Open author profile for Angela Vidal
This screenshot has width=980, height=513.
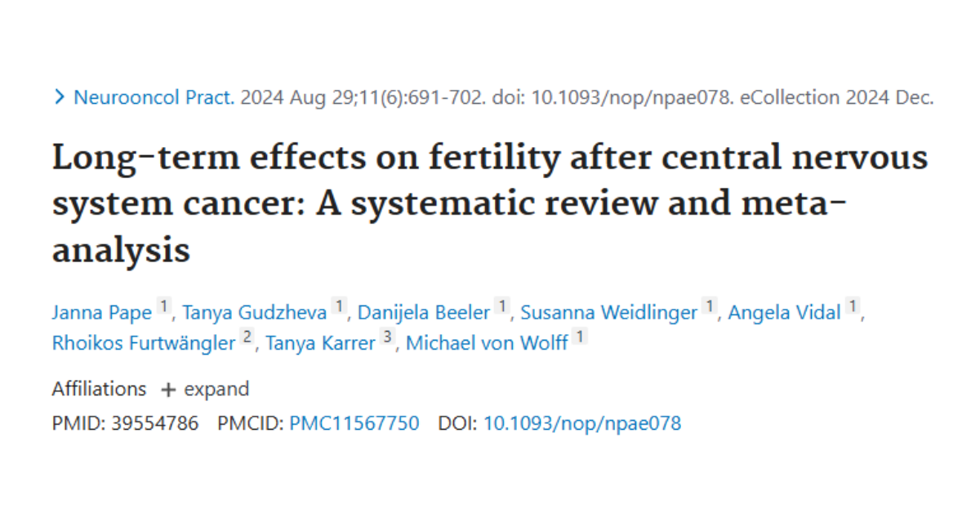pos(785,312)
